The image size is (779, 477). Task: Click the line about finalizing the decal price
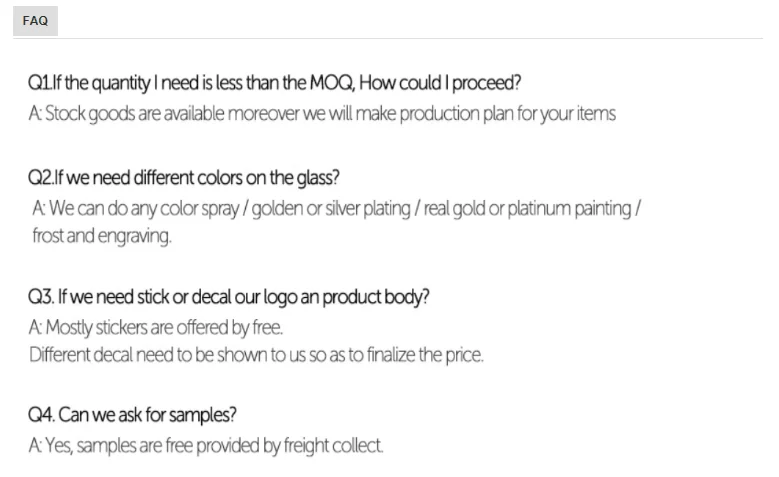(256, 355)
